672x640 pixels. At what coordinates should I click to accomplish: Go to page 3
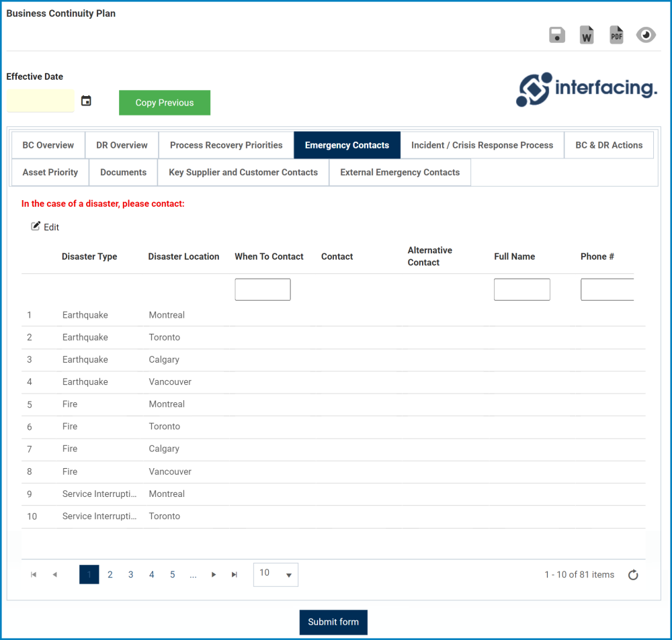[x=131, y=574]
